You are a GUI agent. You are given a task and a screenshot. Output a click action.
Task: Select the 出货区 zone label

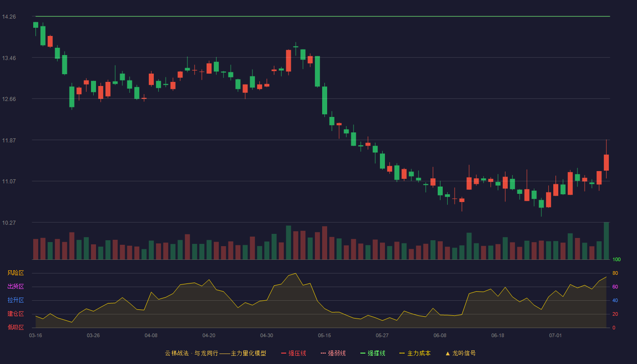[15, 287]
